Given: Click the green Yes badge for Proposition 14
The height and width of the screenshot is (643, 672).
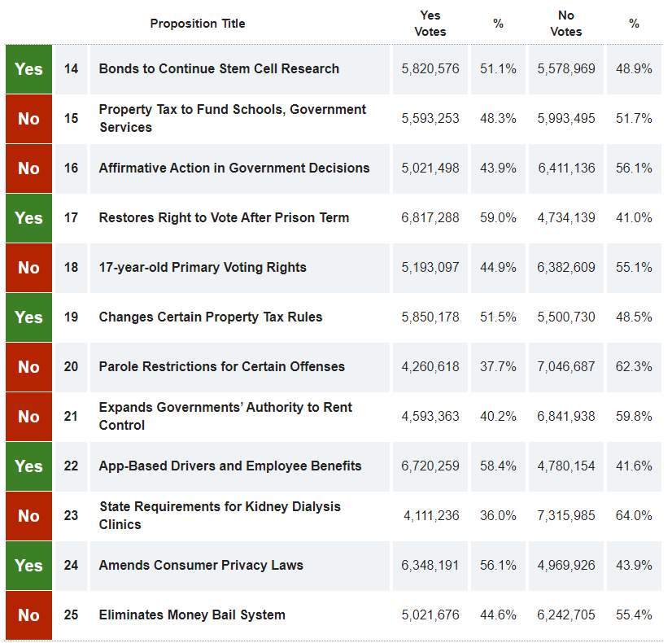Looking at the screenshot, I should [28, 69].
